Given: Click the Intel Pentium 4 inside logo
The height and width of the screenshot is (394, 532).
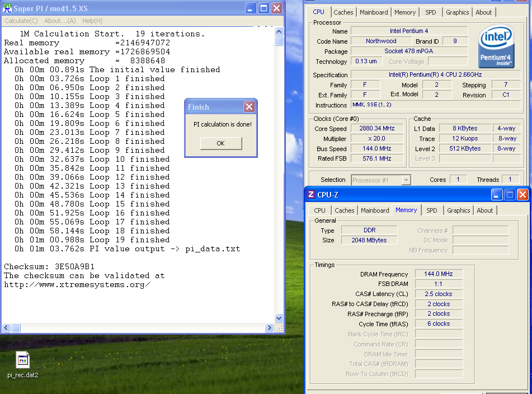Looking at the screenshot, I should (x=496, y=46).
